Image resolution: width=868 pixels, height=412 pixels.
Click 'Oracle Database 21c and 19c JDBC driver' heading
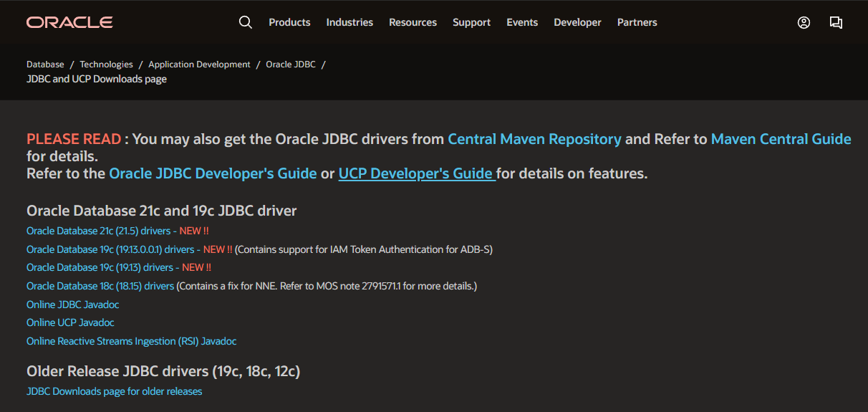[x=162, y=211]
